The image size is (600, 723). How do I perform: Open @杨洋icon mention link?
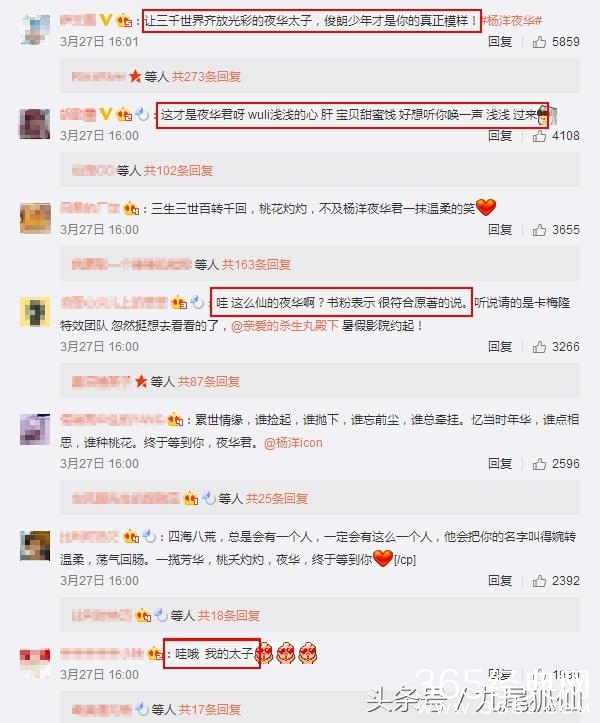tap(293, 443)
